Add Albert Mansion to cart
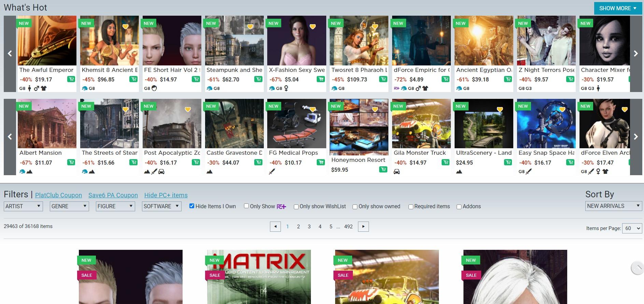Viewport: 644px width, 304px height. pyautogui.click(x=71, y=162)
